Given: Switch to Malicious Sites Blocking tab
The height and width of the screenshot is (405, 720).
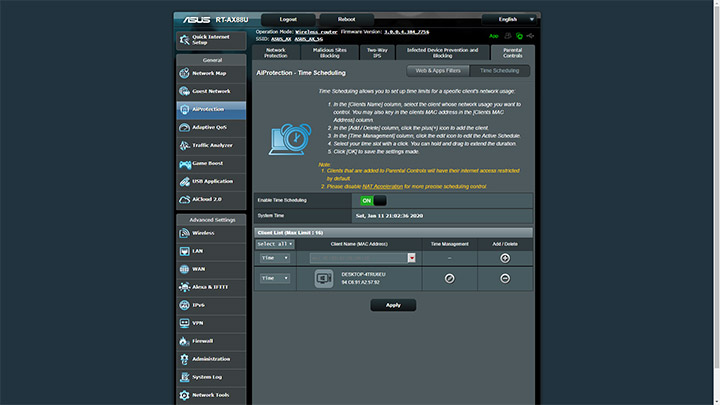Looking at the screenshot, I should [x=330, y=53].
